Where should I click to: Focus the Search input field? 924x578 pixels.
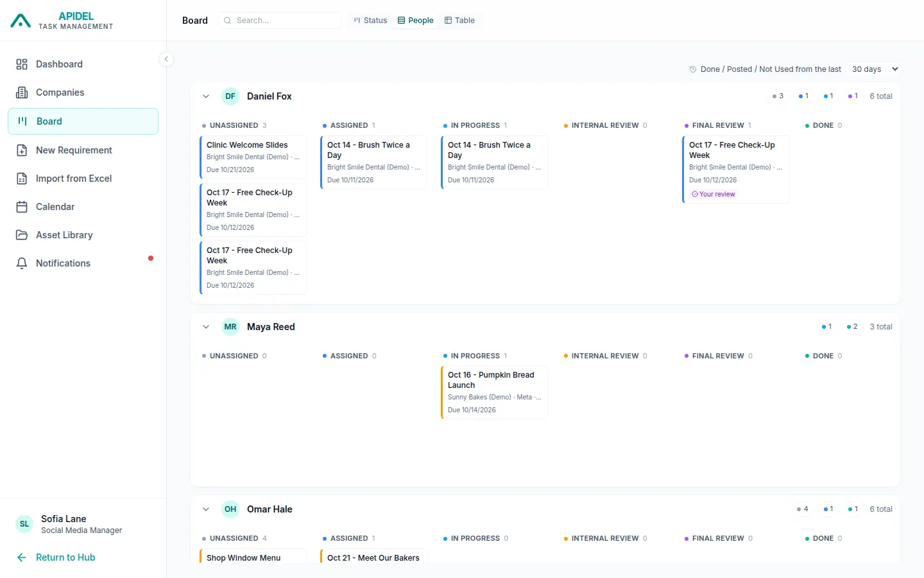click(x=280, y=21)
